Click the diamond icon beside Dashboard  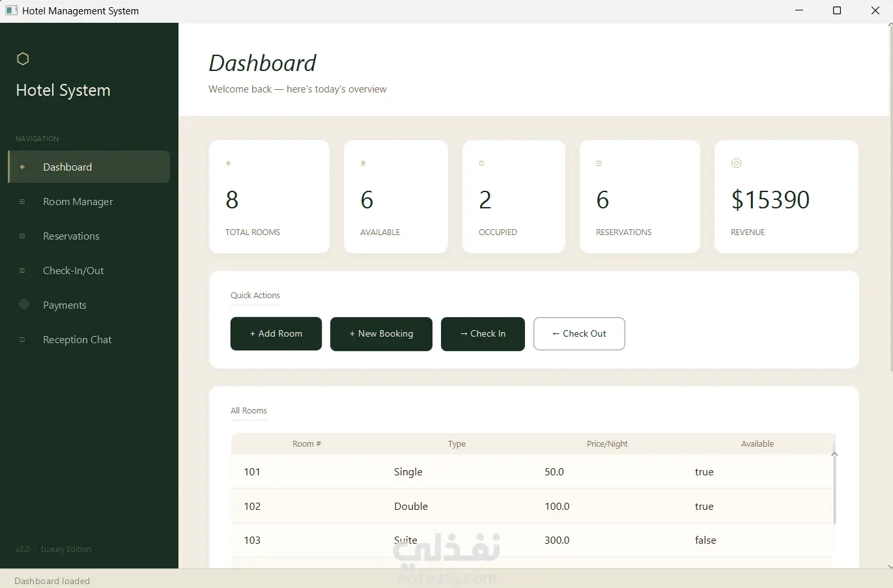[22, 167]
